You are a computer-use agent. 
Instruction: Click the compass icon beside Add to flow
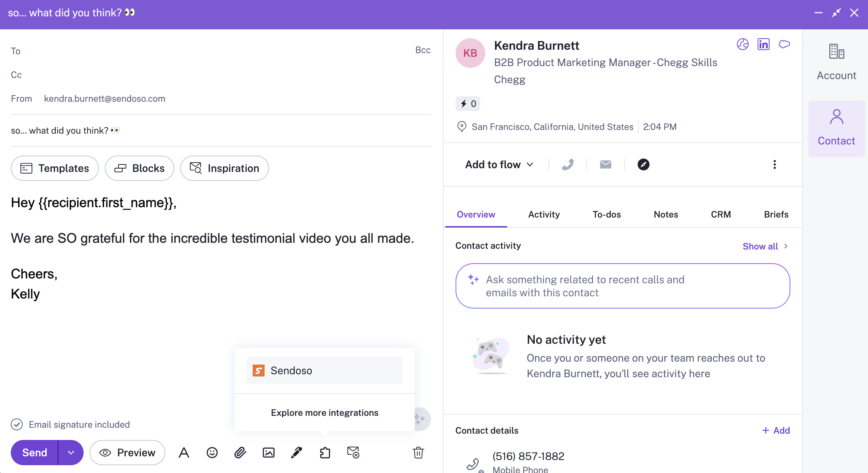(x=643, y=164)
